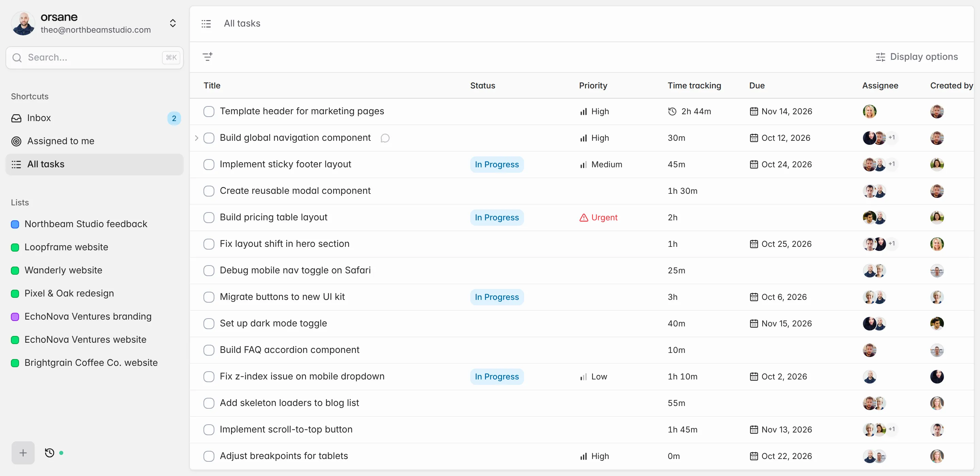Click the Due column header

(757, 86)
